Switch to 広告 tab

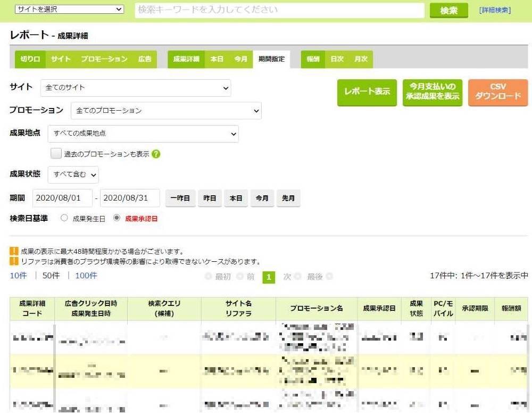145,59
